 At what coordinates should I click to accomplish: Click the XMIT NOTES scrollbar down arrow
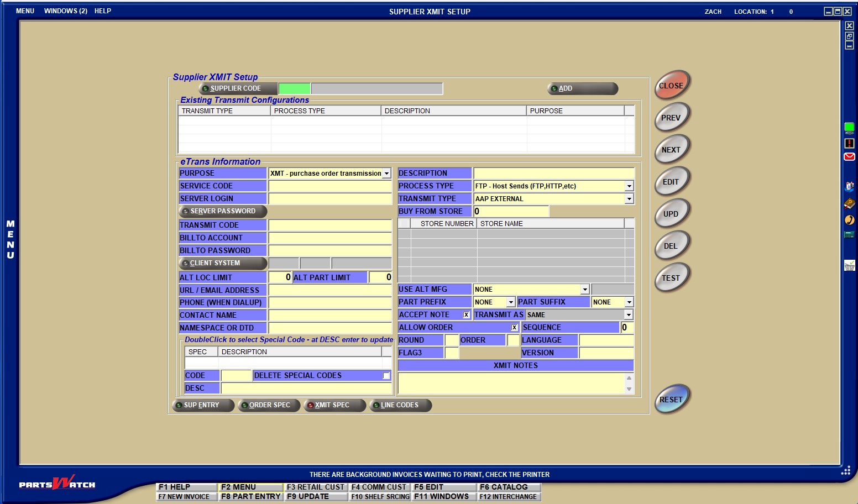(x=629, y=389)
